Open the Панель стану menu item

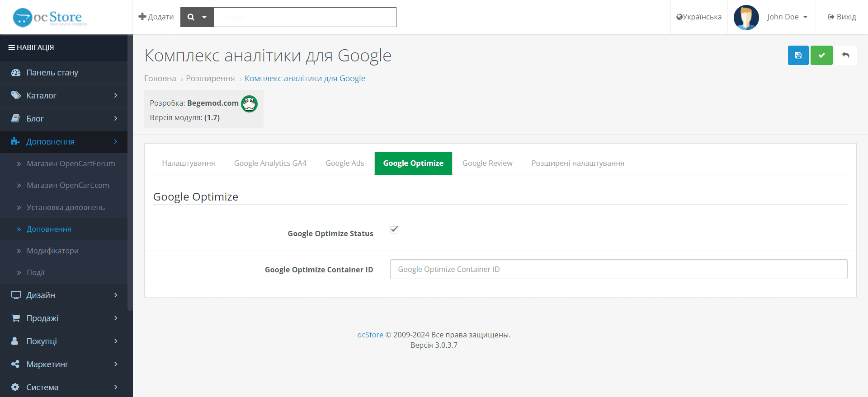[x=64, y=73]
